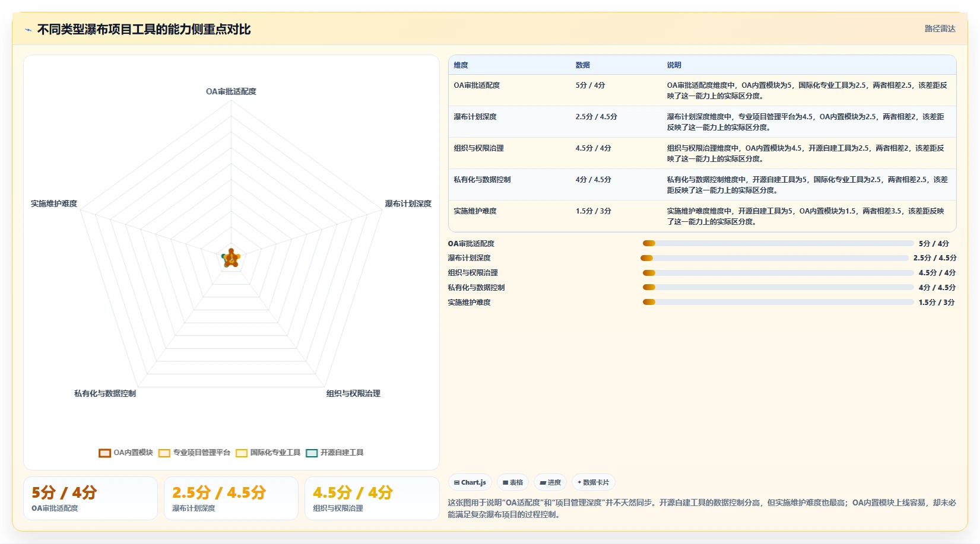
Task: Click the OA审批适配度 row description text in table
Action: [807, 91]
